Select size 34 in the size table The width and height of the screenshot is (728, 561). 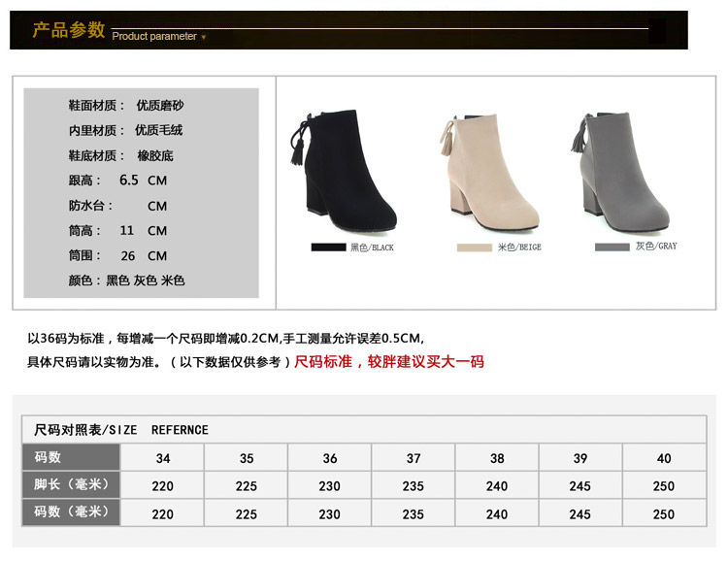pos(162,458)
